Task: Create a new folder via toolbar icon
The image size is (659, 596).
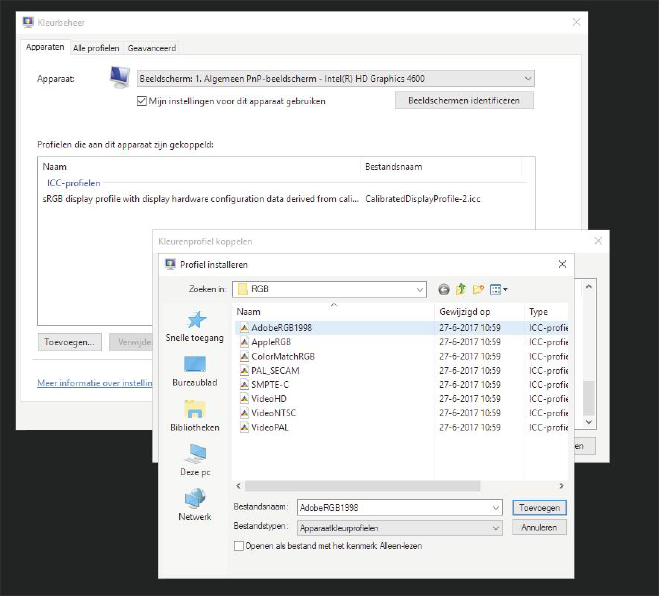Action: pos(478,290)
